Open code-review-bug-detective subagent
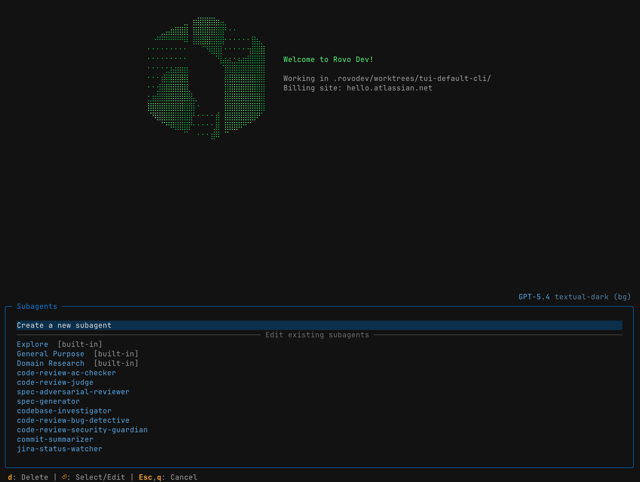 click(x=73, y=420)
